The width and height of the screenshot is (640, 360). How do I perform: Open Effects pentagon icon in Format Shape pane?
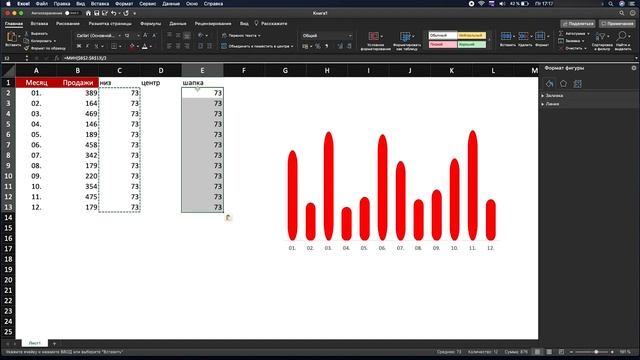point(563,84)
